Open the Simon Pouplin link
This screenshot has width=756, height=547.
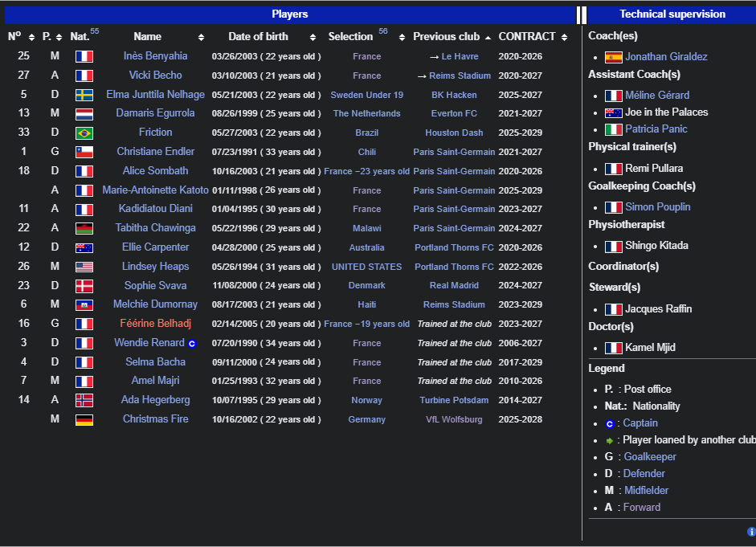click(658, 207)
